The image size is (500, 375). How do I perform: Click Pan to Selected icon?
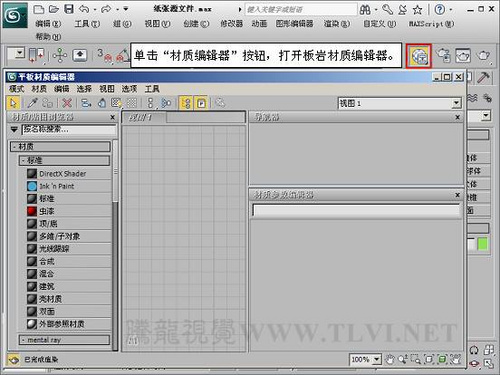[x=456, y=359]
